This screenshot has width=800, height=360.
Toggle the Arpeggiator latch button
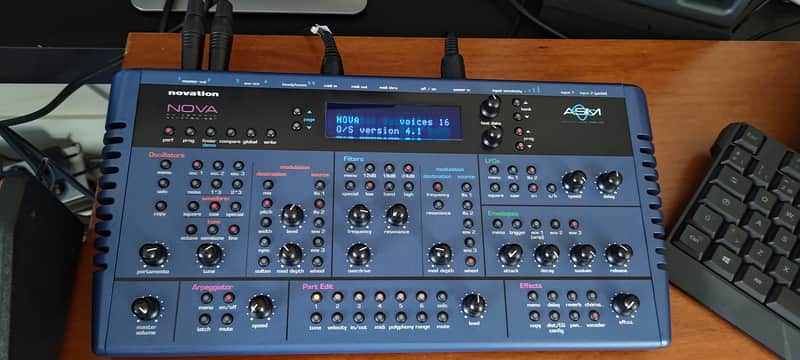tap(205, 319)
